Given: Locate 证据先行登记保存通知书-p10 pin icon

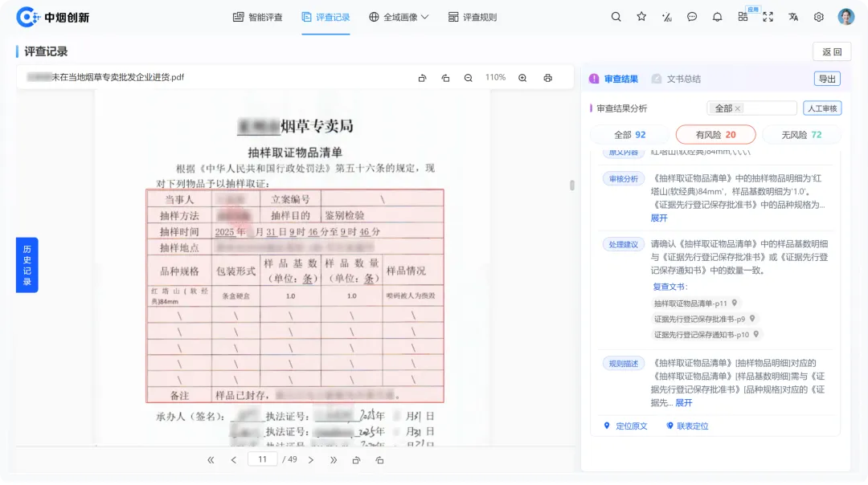Looking at the screenshot, I should tap(756, 334).
